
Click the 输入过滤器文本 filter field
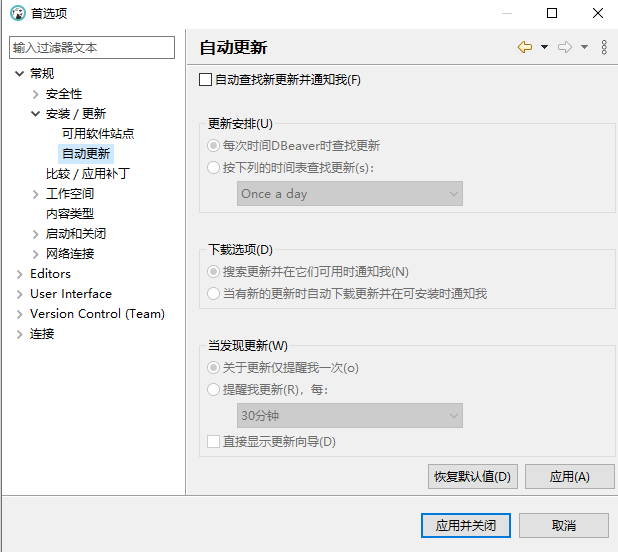click(x=92, y=48)
